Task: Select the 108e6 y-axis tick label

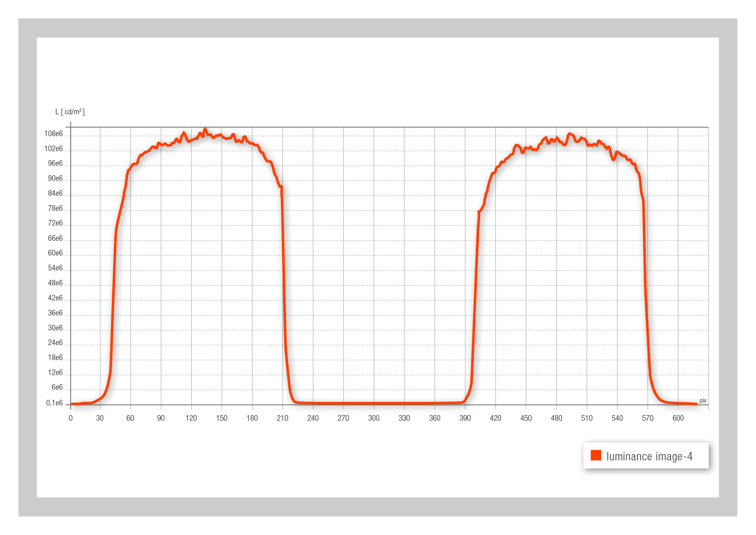Action: (x=53, y=133)
